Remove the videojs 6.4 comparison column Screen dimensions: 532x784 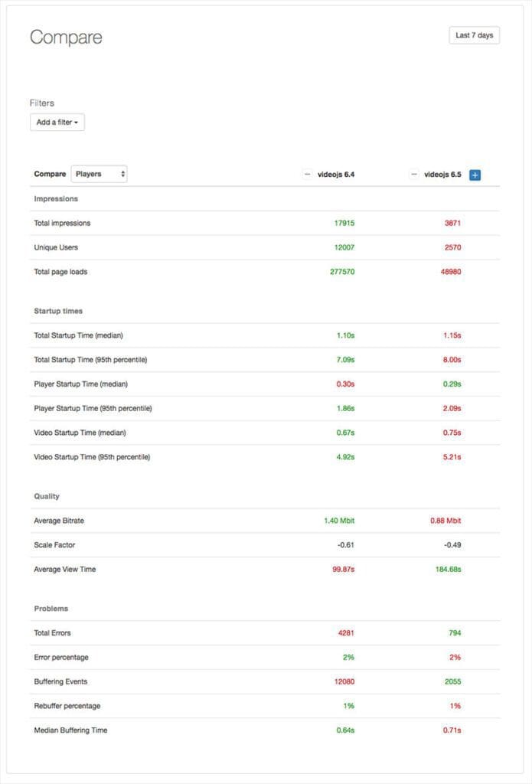309,174
